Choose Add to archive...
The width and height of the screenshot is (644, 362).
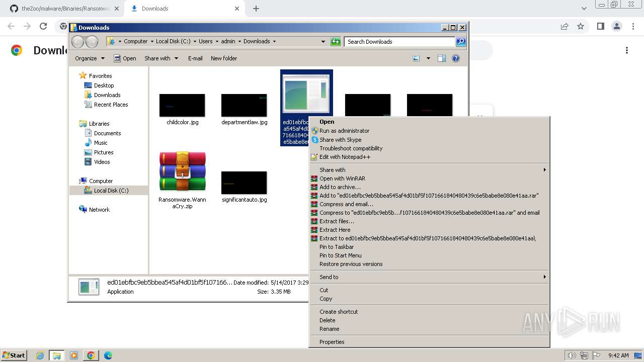[429, 187]
